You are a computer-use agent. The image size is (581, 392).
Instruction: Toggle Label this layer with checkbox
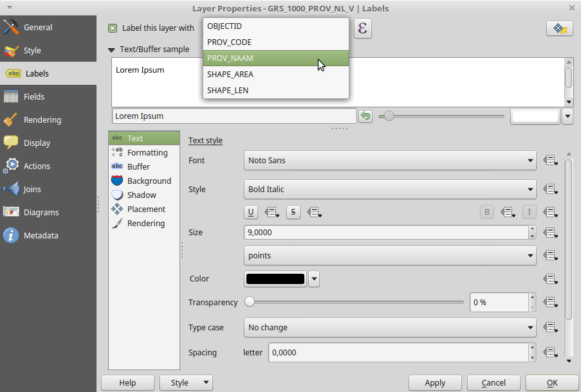113,28
